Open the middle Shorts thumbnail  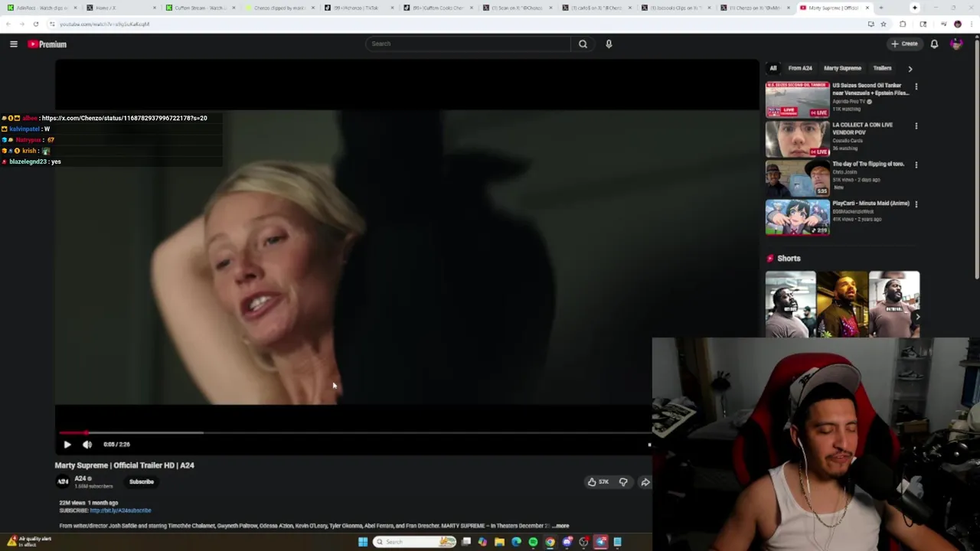click(842, 304)
